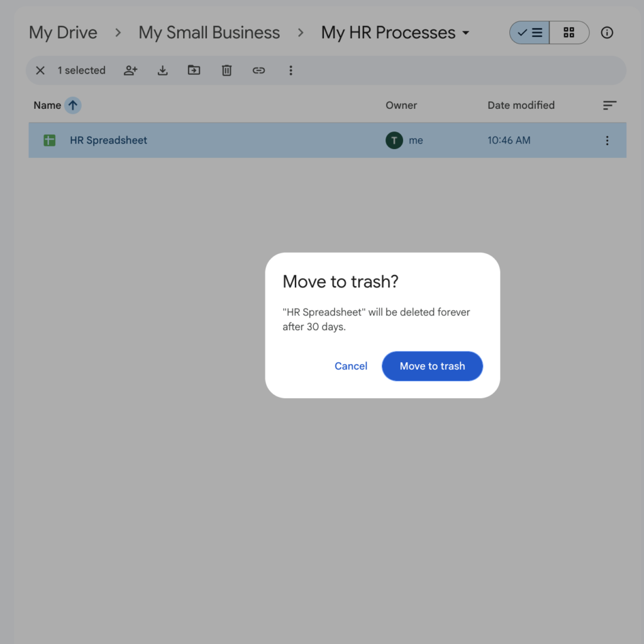Expand the My HR Processes folder dropdown
Screen dimensions: 644x644
[x=465, y=33]
